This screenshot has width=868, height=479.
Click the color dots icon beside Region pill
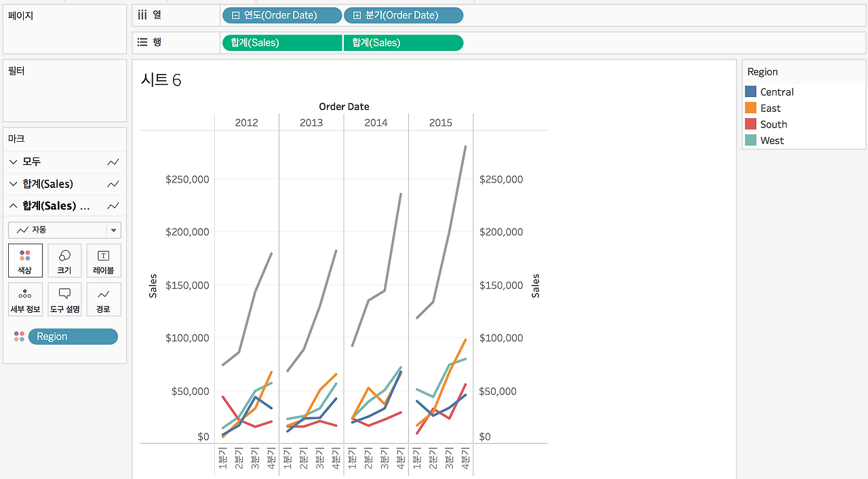19,337
